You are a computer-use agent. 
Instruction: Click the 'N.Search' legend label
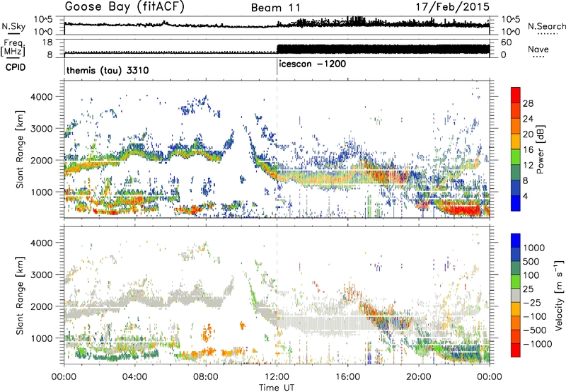547,26
